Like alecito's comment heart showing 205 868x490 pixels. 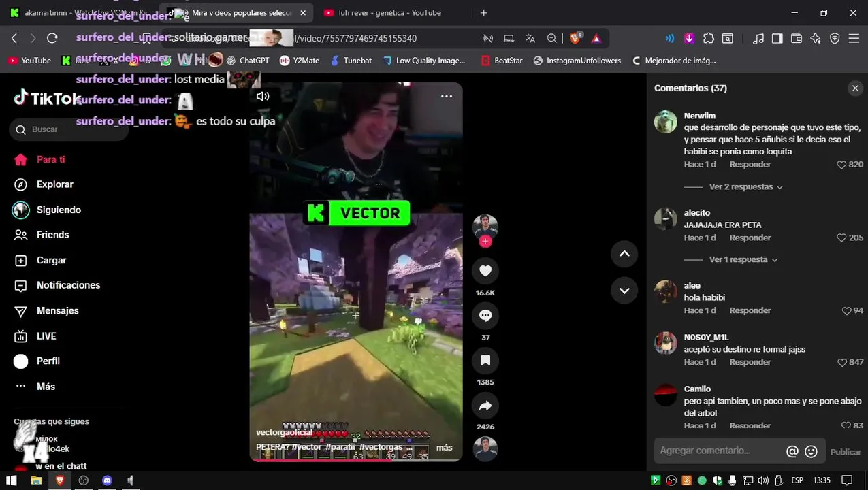[x=841, y=238]
